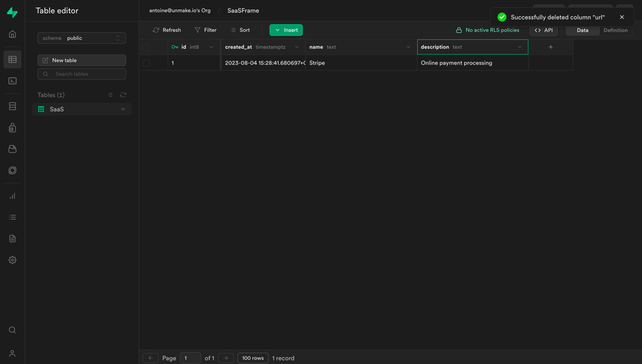Add new column plus icon
The width and height of the screenshot is (642, 364).
[x=551, y=47]
